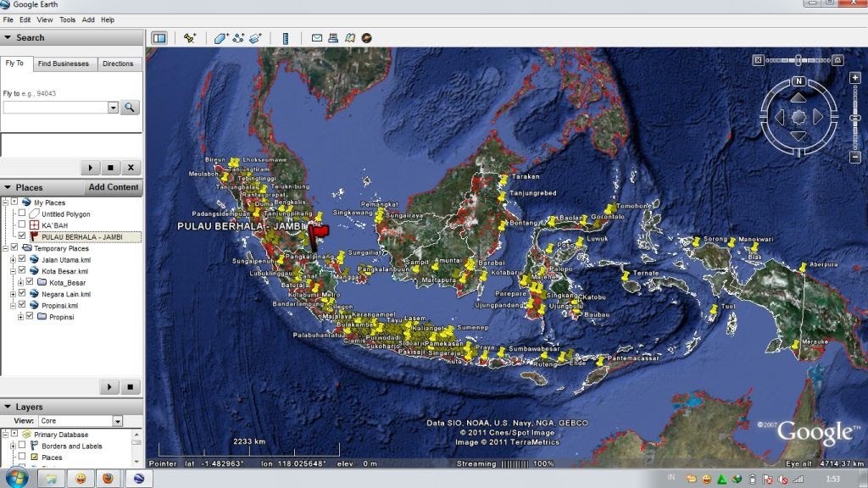This screenshot has width=868, height=488.
Task: Select the Add Path tool
Action: click(x=238, y=38)
